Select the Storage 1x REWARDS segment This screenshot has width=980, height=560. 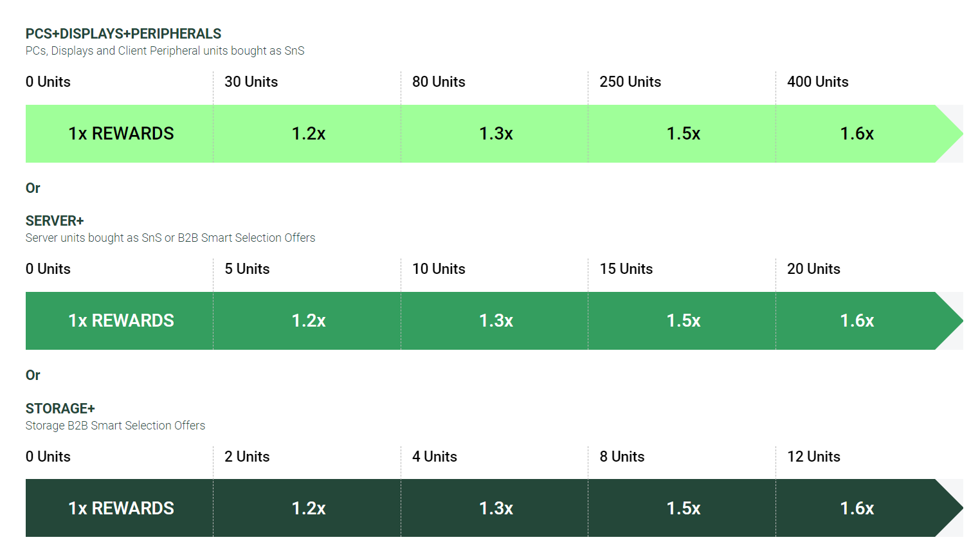point(121,509)
